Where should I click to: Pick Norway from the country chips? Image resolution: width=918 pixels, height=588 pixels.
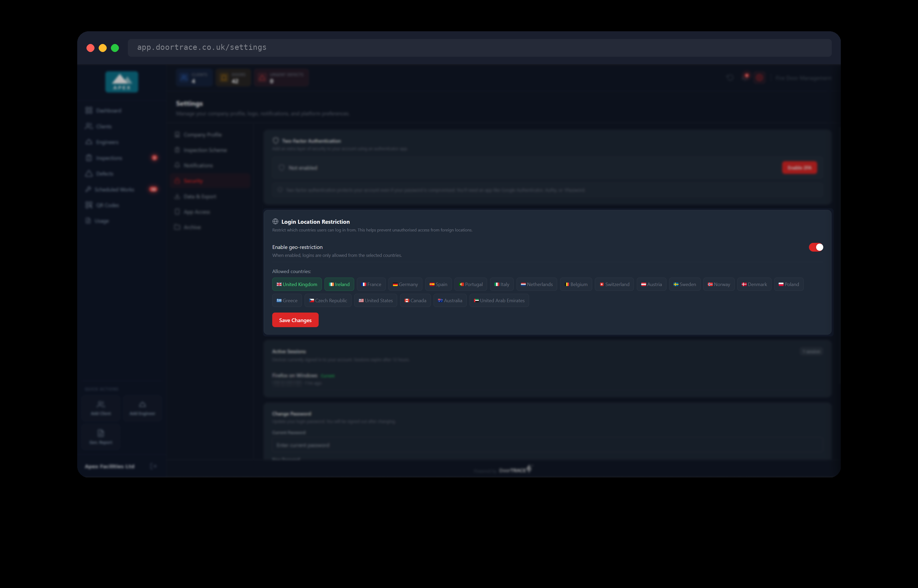[719, 284]
